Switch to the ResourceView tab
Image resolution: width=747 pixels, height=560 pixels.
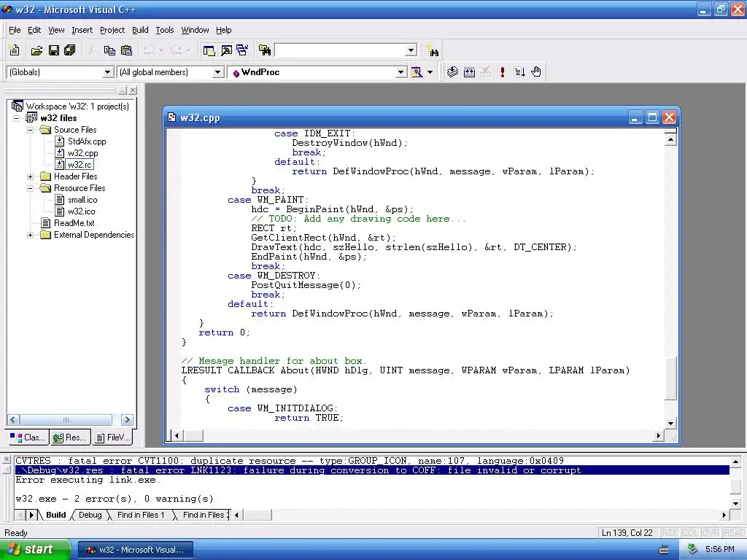point(69,437)
